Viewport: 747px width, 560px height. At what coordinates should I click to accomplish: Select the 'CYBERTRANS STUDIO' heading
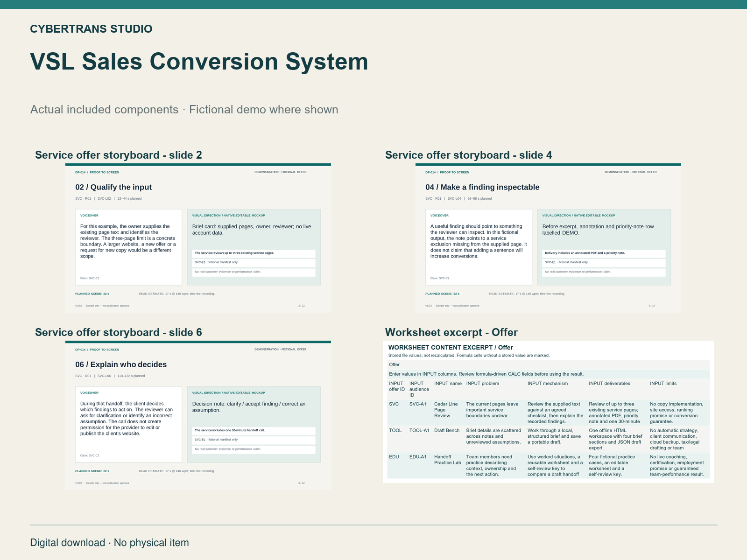(91, 29)
